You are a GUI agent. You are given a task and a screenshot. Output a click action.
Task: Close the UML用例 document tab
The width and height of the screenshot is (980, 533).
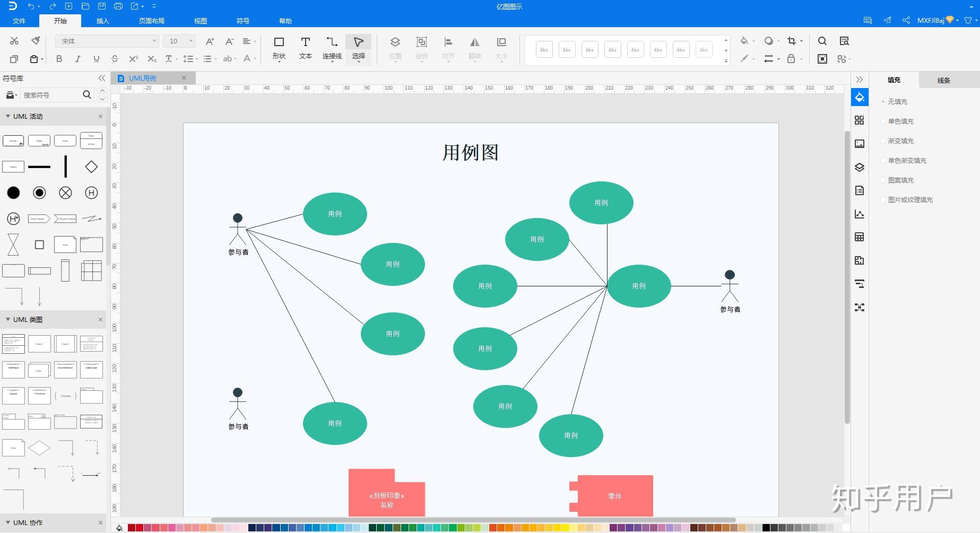tap(184, 77)
